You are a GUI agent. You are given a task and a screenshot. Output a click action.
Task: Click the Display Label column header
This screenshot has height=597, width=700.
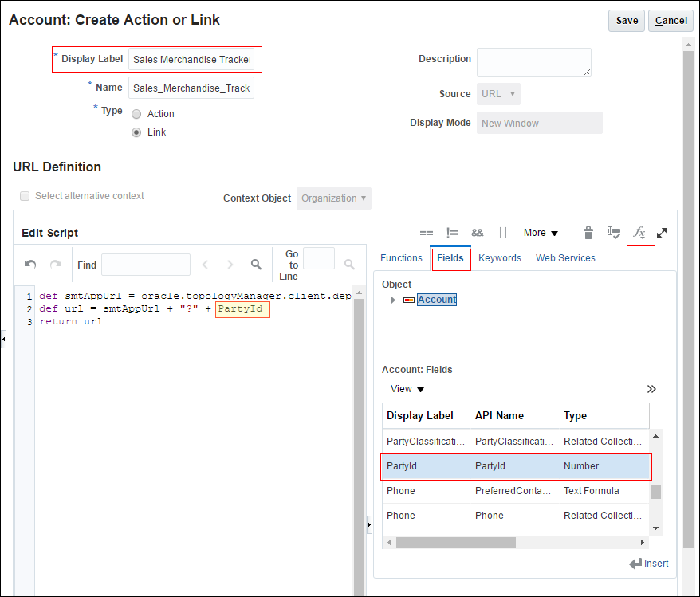[x=419, y=416]
